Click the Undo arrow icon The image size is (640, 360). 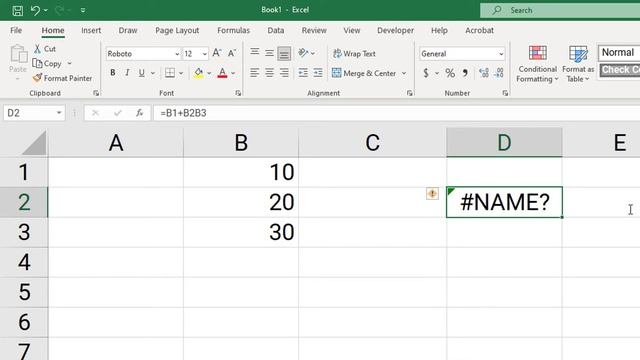(x=35, y=10)
